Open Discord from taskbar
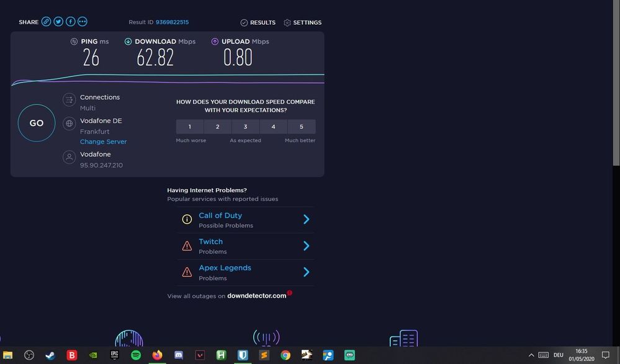620x364 pixels. point(178,355)
